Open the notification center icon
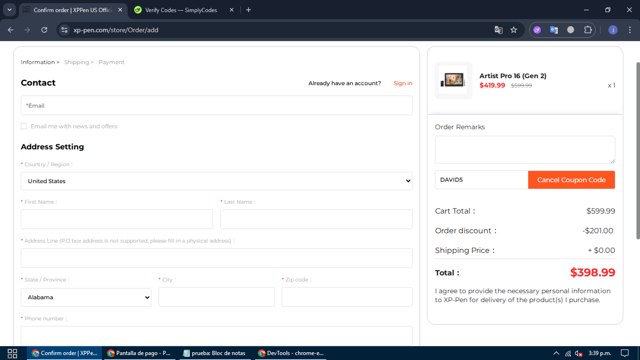The height and width of the screenshot is (360, 640). pyautogui.click(x=624, y=353)
